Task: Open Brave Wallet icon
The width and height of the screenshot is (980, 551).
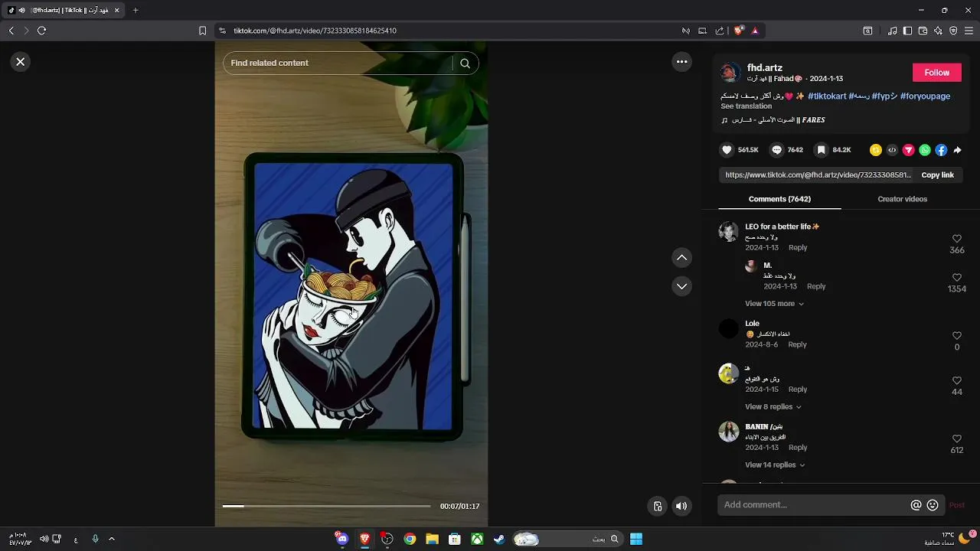Action: (923, 31)
